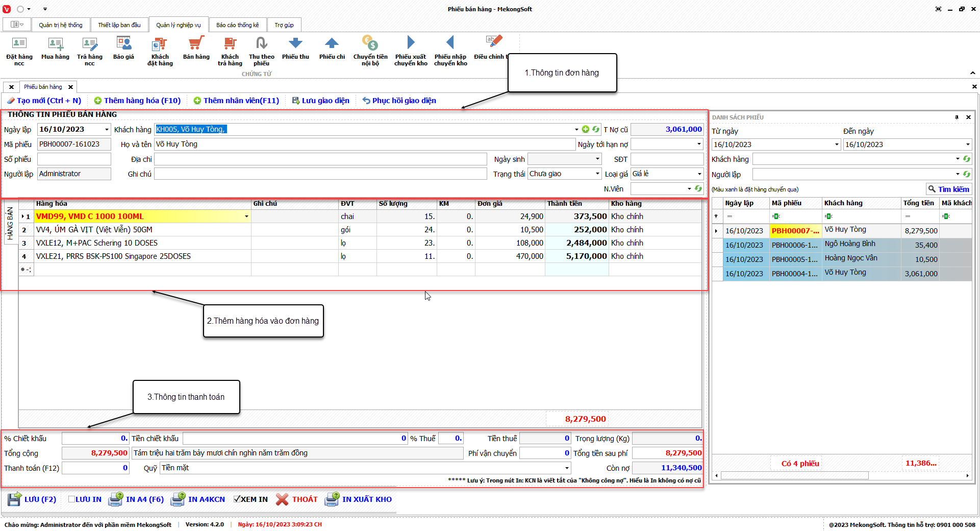Screen dimensions: 980x531
Task: Click the Tìm kiếm search button
Action: [x=949, y=189]
